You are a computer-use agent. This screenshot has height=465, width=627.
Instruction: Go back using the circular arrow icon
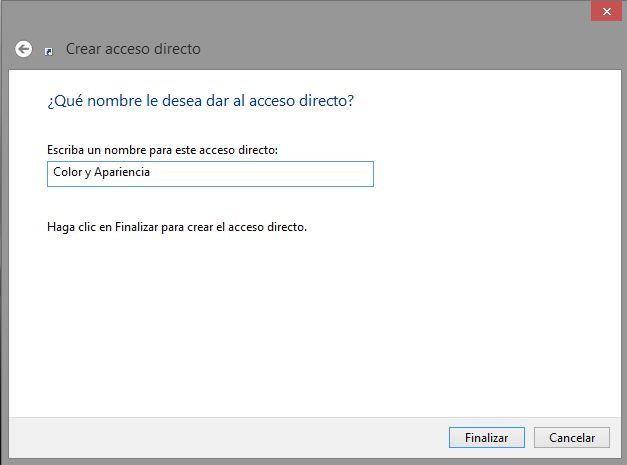pyautogui.click(x=24, y=49)
